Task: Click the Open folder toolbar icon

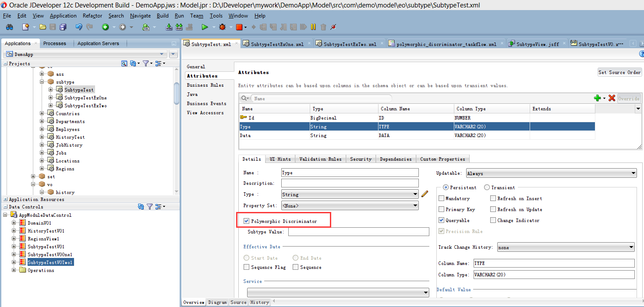Action: pos(42,27)
